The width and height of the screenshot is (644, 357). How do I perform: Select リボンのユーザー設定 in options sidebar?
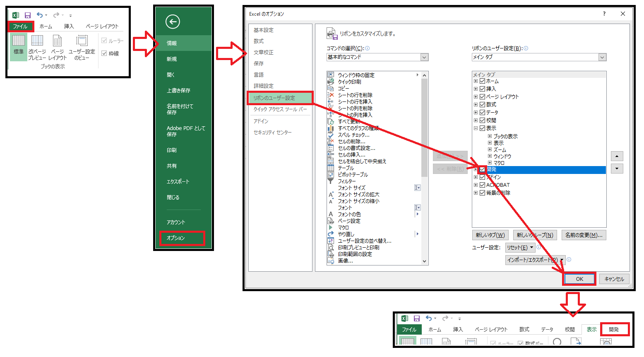tap(280, 98)
